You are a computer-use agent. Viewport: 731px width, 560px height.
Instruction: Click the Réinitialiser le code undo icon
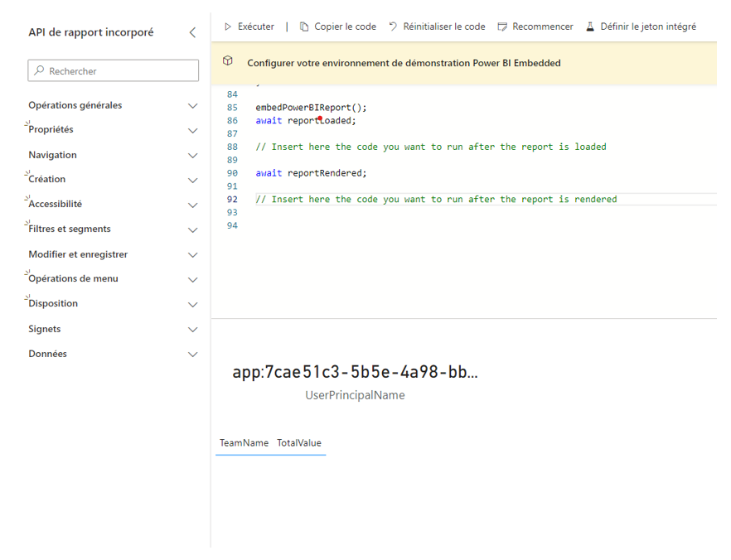point(393,27)
